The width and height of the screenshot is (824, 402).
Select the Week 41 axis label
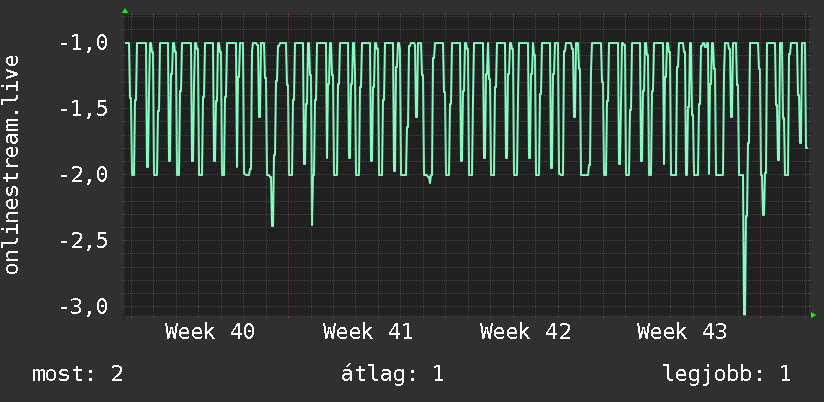tap(368, 332)
